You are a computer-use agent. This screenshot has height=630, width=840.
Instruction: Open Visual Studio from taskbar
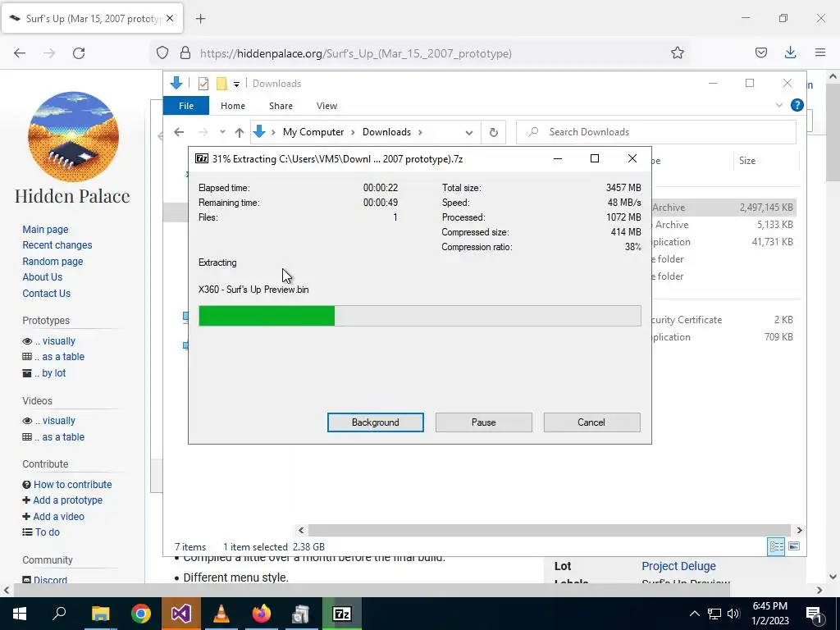pyautogui.click(x=181, y=614)
